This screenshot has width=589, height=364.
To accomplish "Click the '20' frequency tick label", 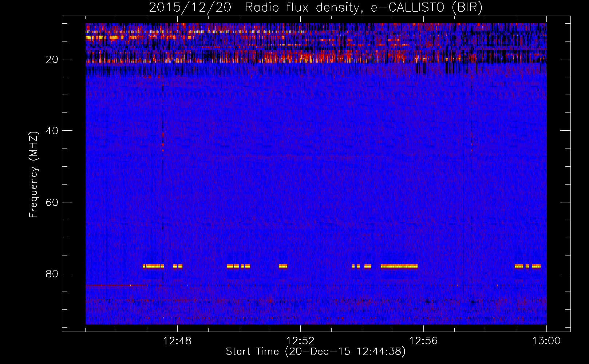I will [x=52, y=59].
